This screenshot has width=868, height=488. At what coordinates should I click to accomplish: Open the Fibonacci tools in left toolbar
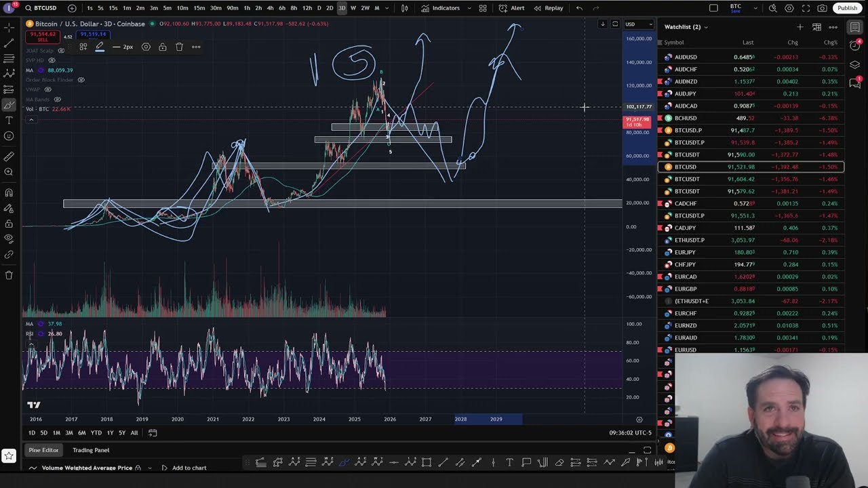9,58
